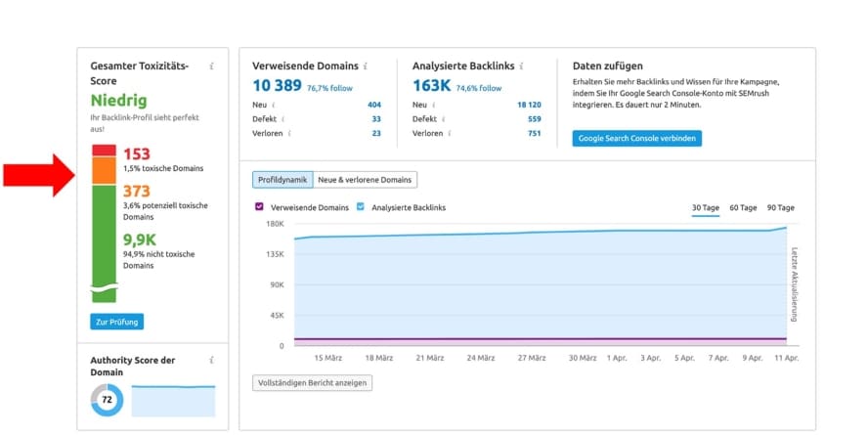Show info for Neu under Verweisende Domains
Screen dimensions: 868x435
pyautogui.click(x=274, y=105)
